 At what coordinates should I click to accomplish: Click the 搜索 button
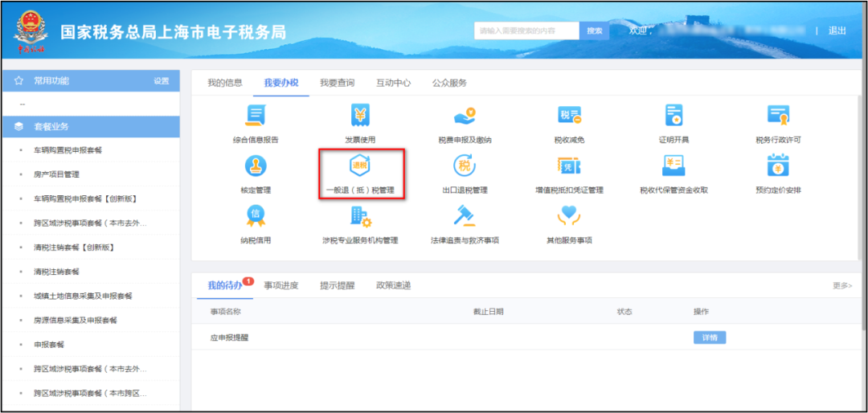[x=595, y=31]
